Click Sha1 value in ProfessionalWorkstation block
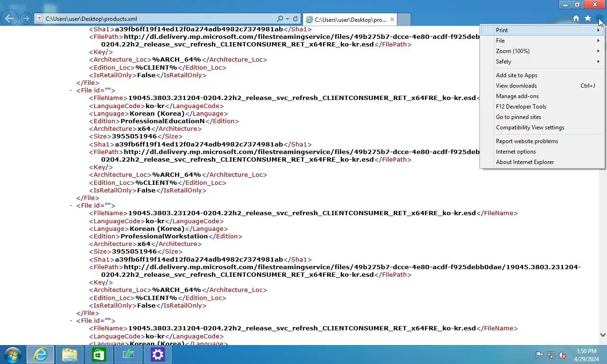 [199, 259]
